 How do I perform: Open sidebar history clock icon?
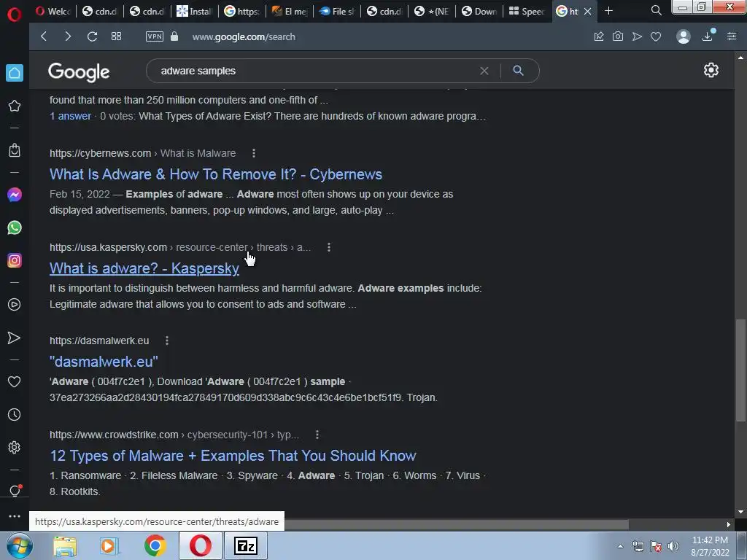(x=15, y=414)
